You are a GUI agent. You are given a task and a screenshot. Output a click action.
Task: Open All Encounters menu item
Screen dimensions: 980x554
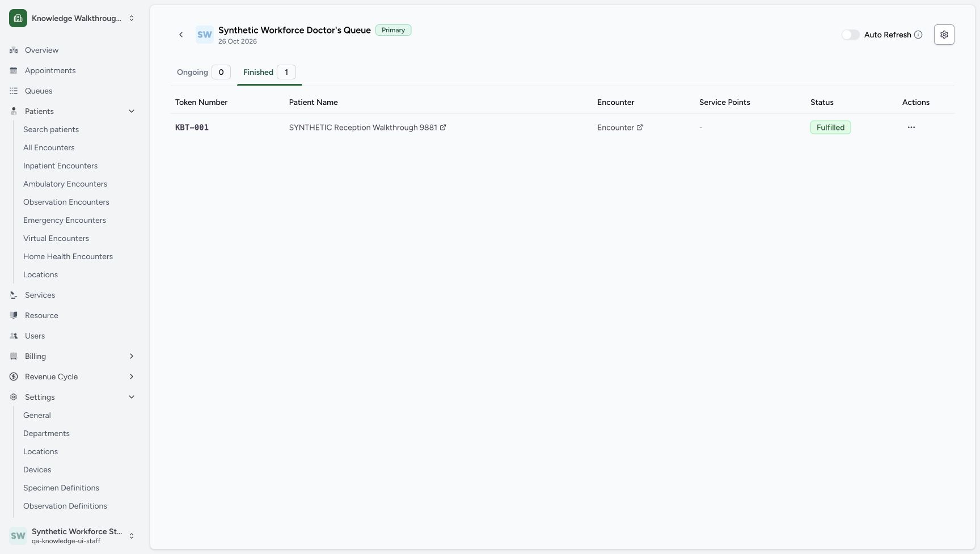(x=49, y=147)
